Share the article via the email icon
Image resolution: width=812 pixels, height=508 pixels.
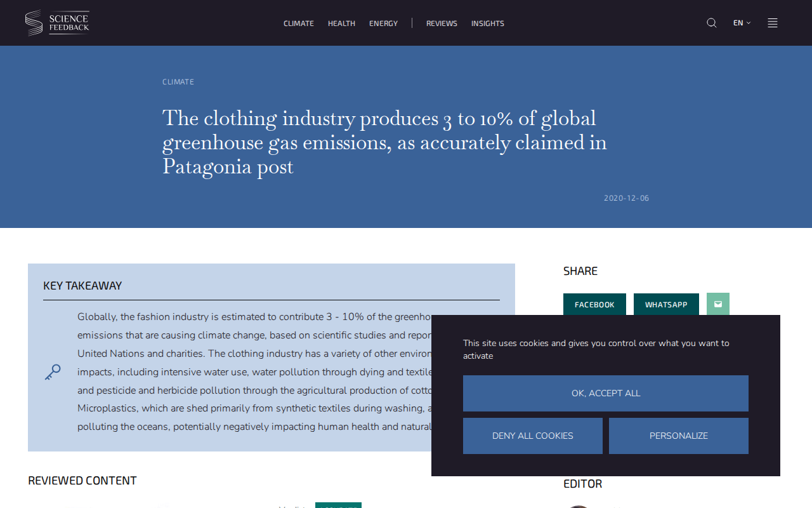[718, 304]
